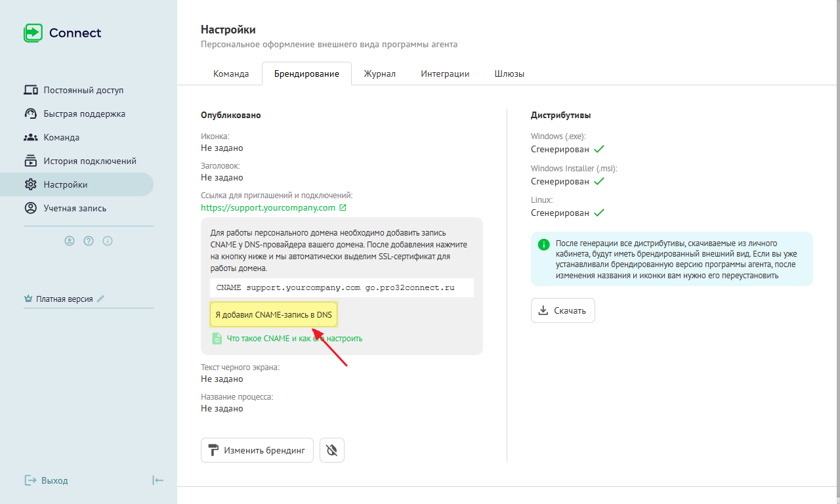Click the info circle icon in the sidebar
840x504 pixels.
pos(108,241)
